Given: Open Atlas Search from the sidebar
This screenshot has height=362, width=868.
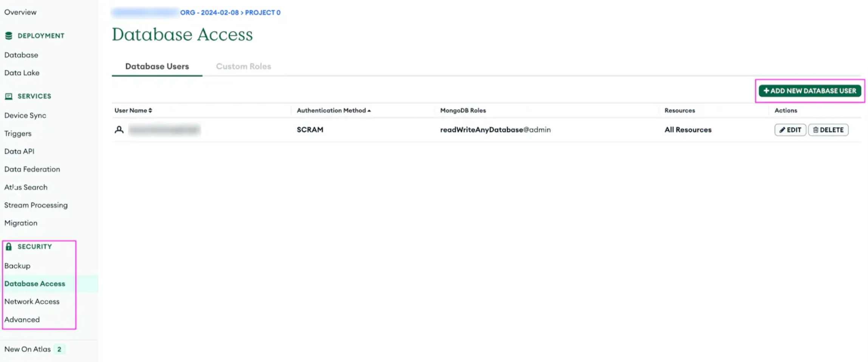Looking at the screenshot, I should tap(26, 187).
